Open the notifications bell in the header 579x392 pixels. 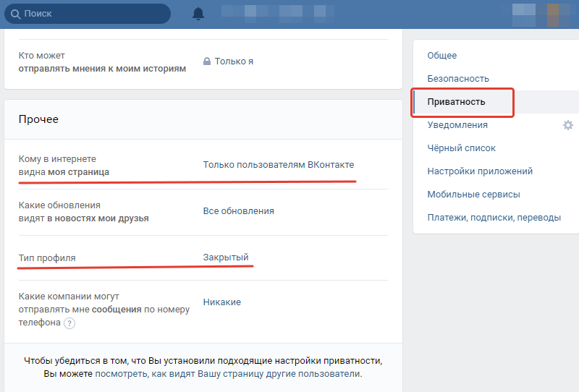(x=198, y=14)
